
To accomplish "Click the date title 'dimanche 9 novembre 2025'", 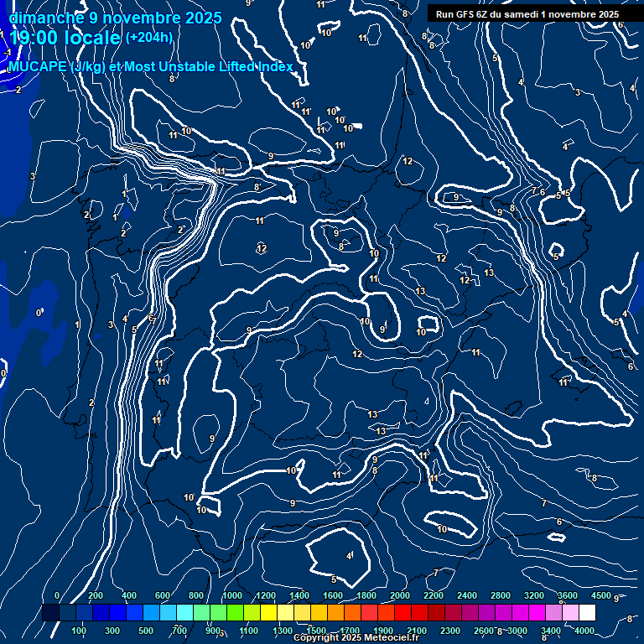I will [116, 18].
